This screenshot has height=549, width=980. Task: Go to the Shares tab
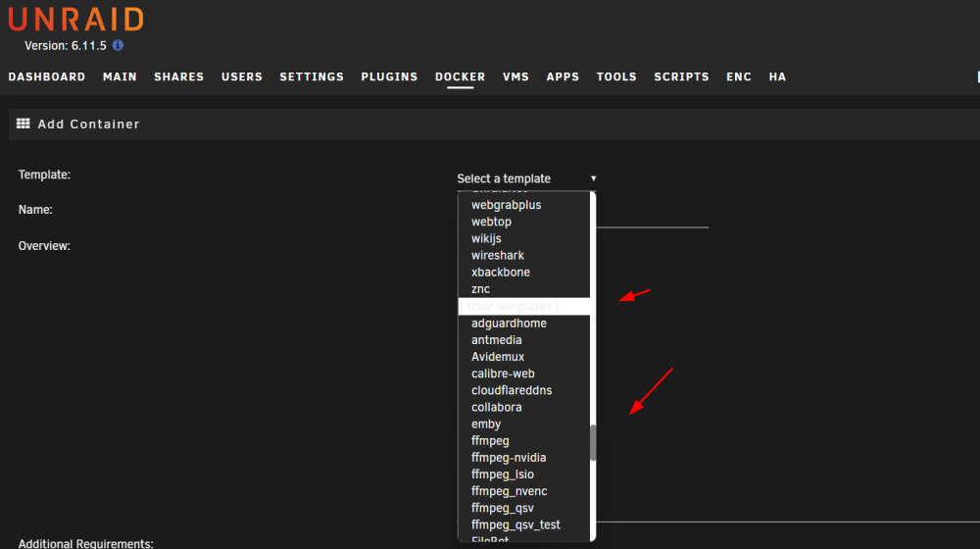179,76
